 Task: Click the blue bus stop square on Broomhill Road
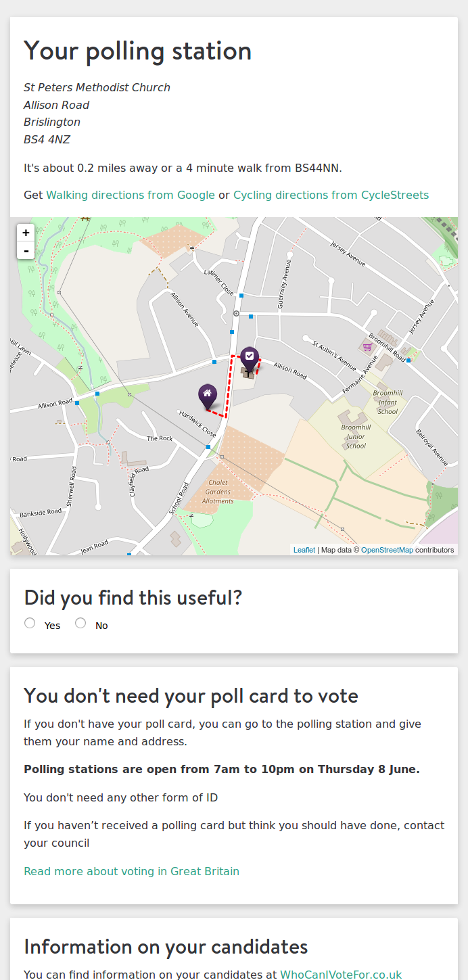click(x=408, y=360)
